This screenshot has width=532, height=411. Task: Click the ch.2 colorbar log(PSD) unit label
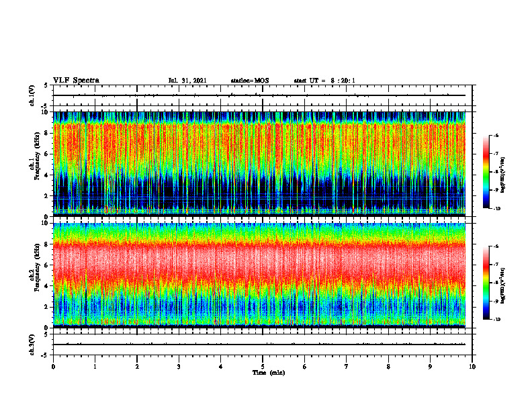point(503,285)
